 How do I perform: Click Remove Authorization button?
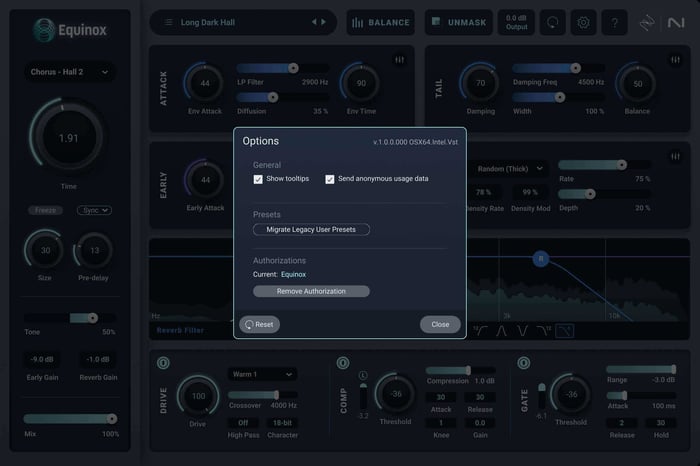311,291
